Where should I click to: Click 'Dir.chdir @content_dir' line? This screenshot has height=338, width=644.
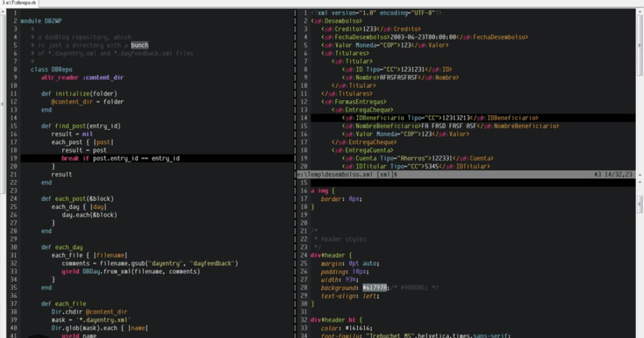click(x=89, y=312)
